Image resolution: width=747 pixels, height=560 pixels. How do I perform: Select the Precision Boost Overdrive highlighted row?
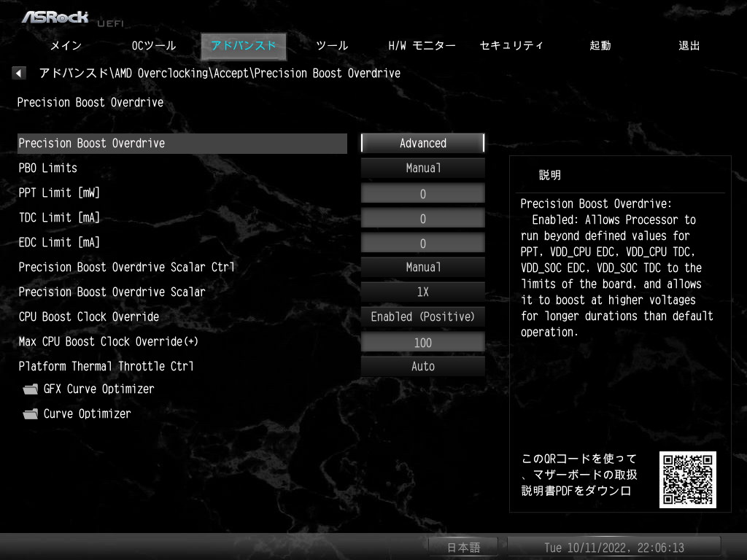click(182, 144)
